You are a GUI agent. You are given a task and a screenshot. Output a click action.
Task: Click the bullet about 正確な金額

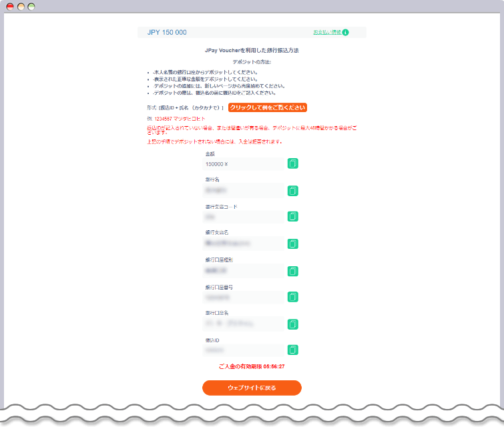pyautogui.click(x=205, y=79)
